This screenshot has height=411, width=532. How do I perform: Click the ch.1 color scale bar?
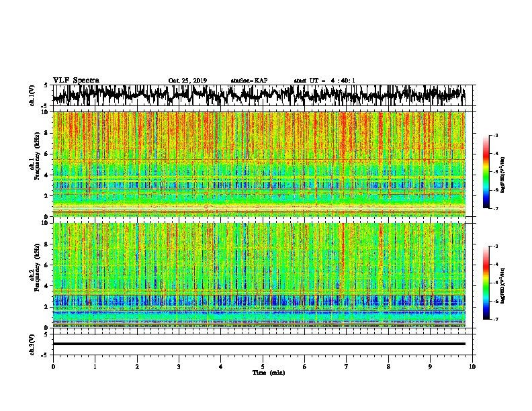[x=486, y=172]
